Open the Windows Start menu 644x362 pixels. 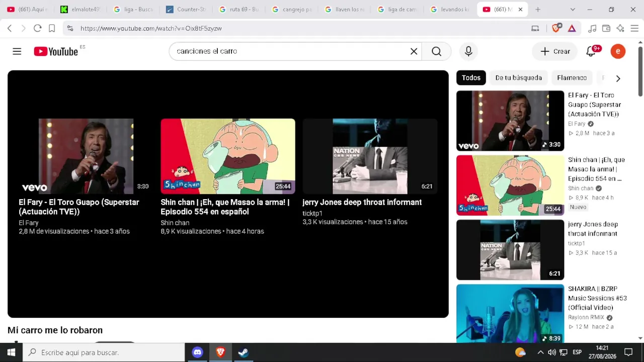[x=11, y=352]
